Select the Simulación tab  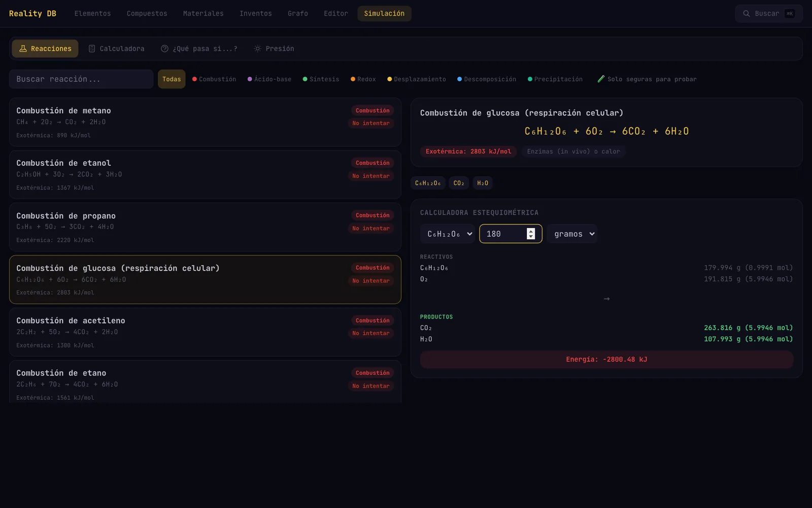384,14
